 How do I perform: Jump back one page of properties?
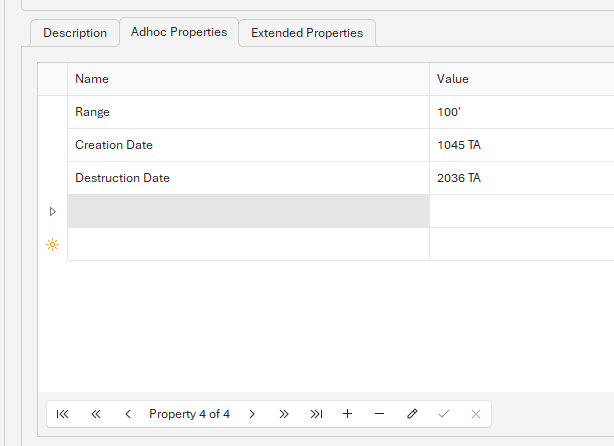tap(96, 414)
